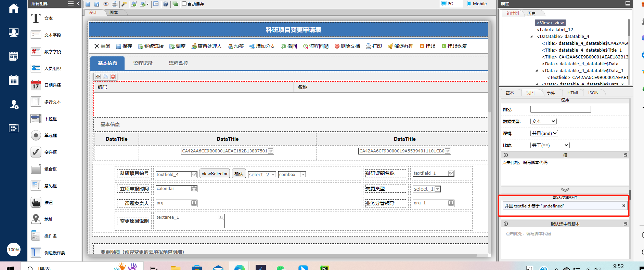This screenshot has width=644, height=270.
Task: Open help with the question mark icon
Action: pyautogui.click(x=166, y=4)
